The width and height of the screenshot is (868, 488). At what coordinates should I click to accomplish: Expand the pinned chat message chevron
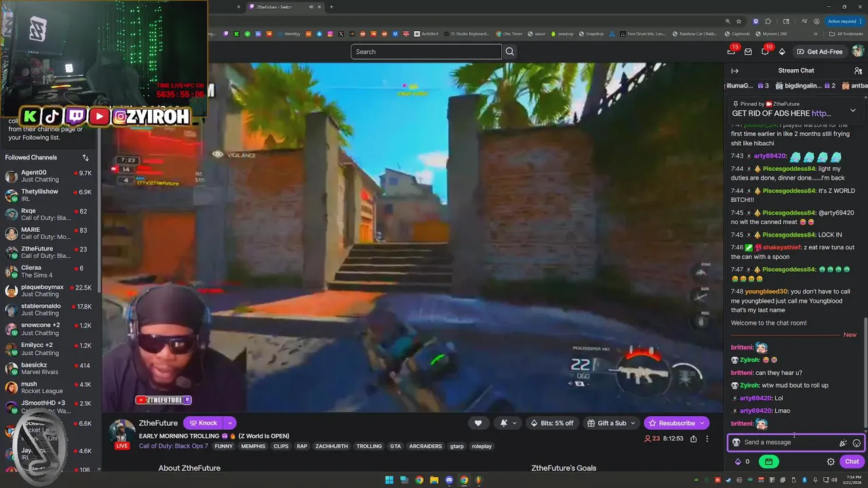[x=853, y=110]
